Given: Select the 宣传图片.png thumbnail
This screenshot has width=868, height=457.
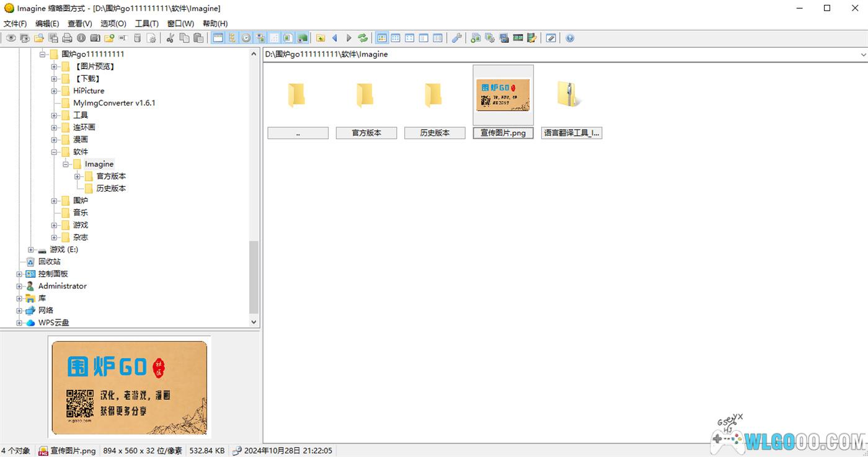Looking at the screenshot, I should (503, 95).
